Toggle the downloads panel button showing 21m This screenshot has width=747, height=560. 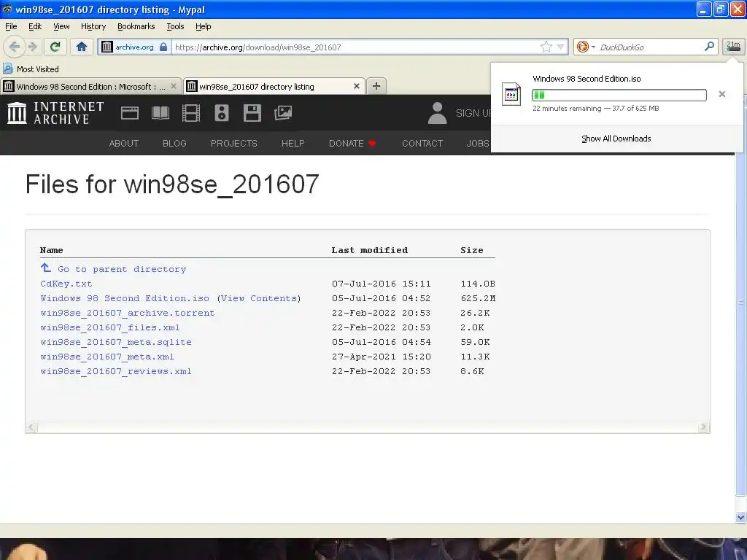click(733, 47)
